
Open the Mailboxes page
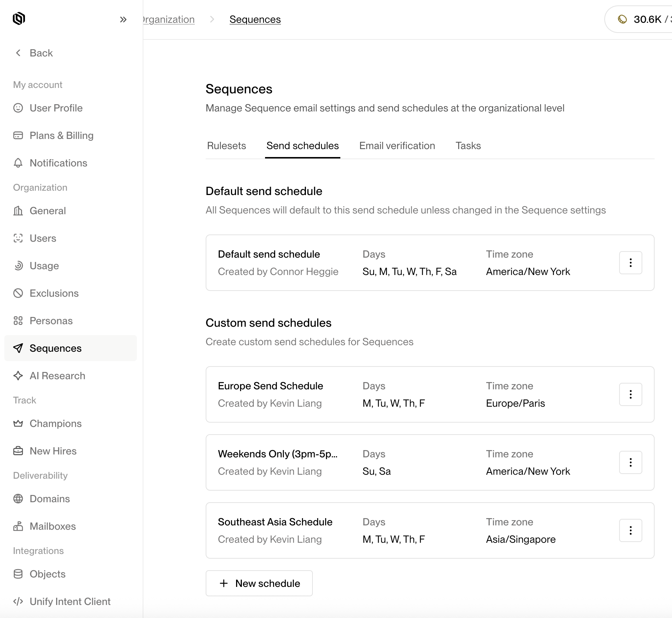click(52, 526)
